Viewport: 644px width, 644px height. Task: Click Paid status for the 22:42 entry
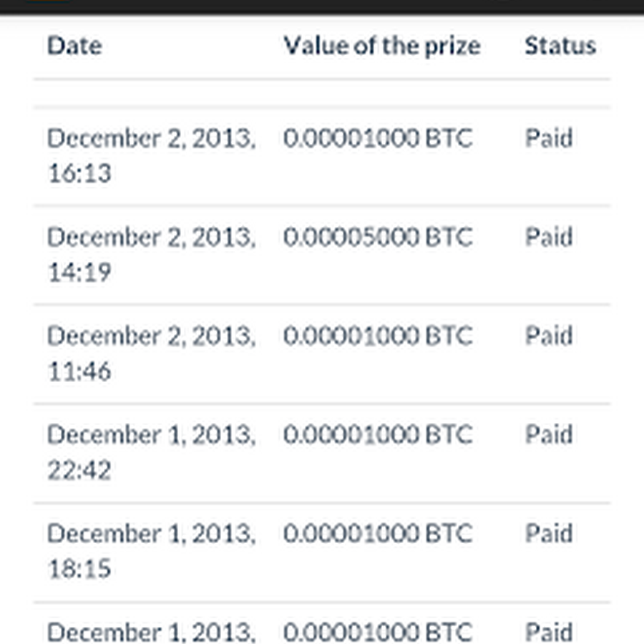coord(549,434)
